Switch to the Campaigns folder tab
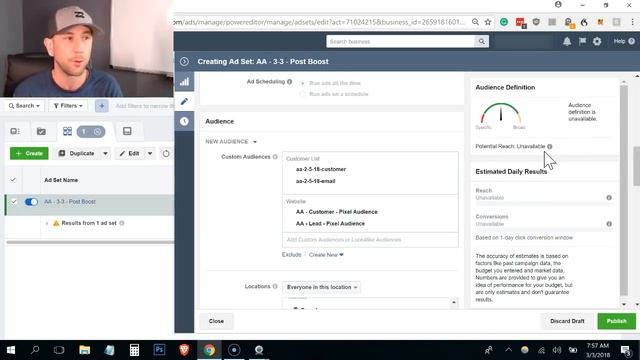 (x=41, y=131)
